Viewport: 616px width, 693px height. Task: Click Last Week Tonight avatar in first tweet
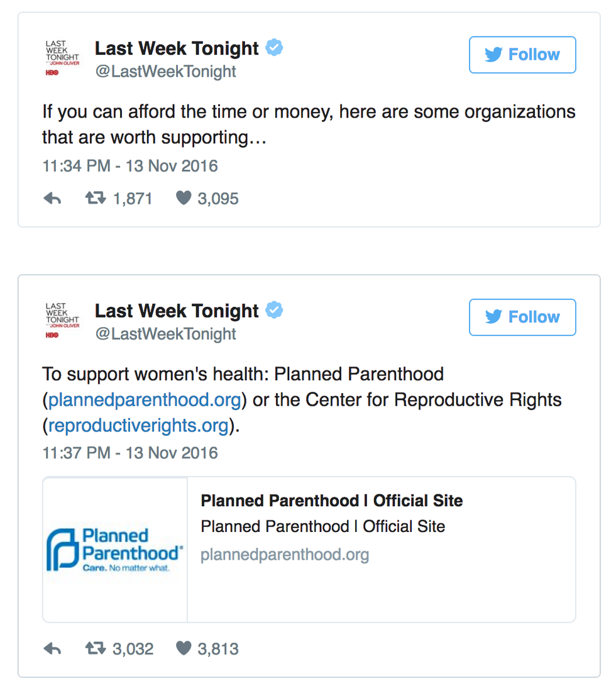point(62,58)
